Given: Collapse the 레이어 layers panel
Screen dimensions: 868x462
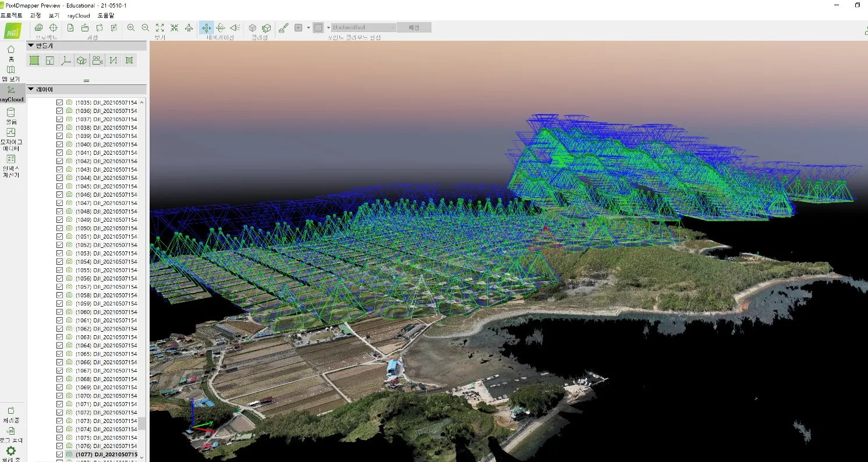Looking at the screenshot, I should [31, 89].
